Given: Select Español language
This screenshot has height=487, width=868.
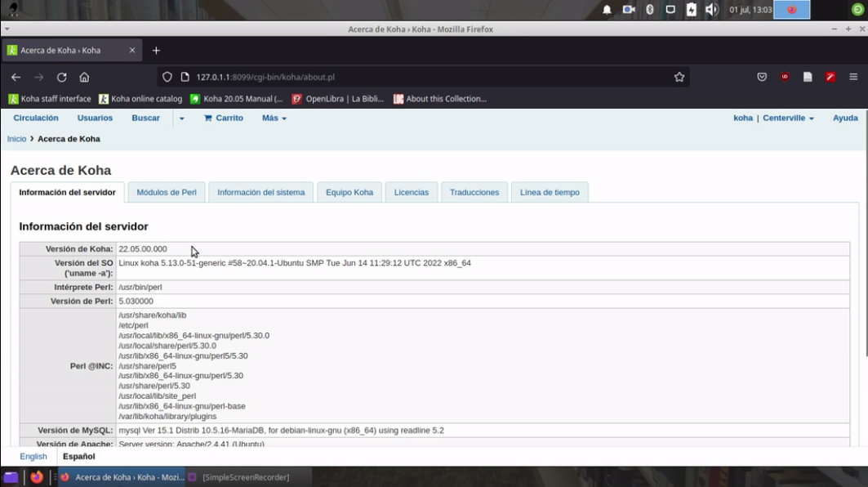Looking at the screenshot, I should (x=78, y=457).
